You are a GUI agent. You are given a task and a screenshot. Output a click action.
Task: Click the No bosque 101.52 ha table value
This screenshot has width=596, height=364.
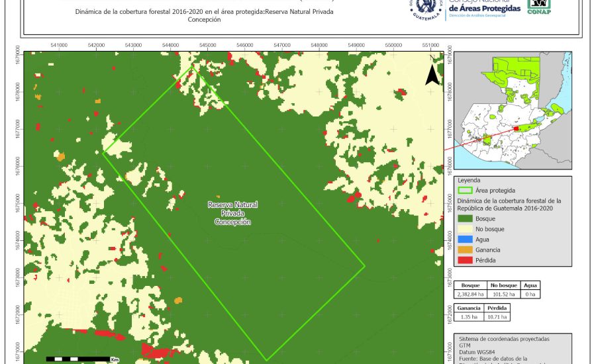(504, 294)
